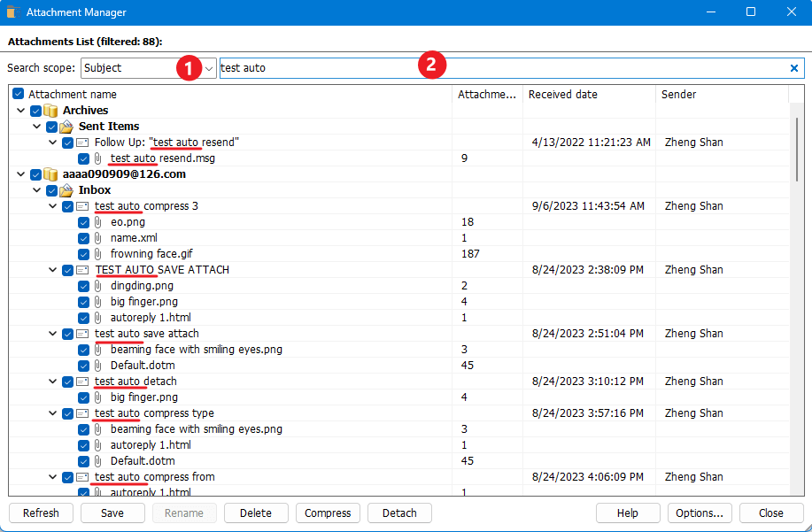Viewport: 812px width, 532px height.
Task: Uncheck the checkbox for name.xml
Action: pyautogui.click(x=83, y=237)
